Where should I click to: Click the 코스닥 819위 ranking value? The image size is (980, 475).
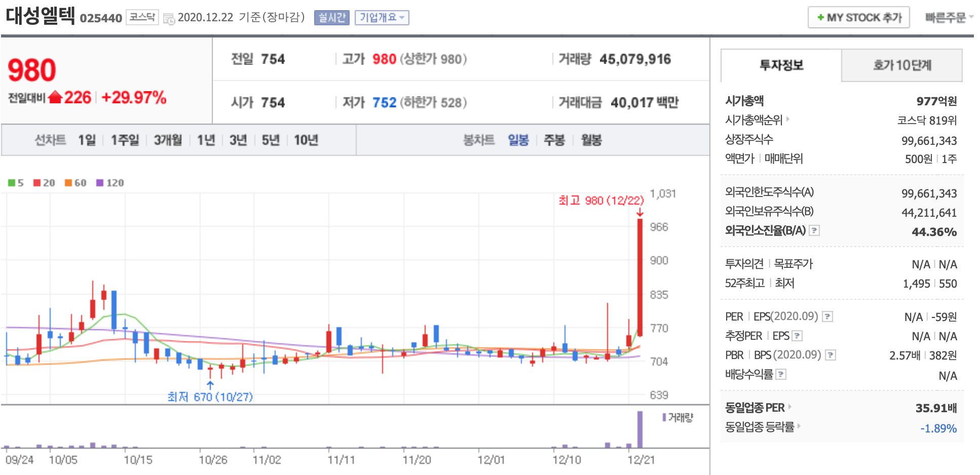point(927,121)
